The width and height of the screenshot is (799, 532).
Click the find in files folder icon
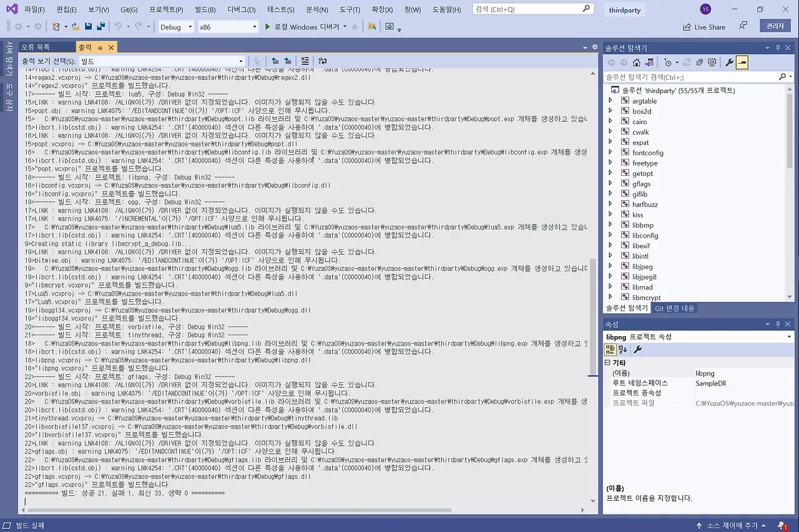tap(372, 27)
